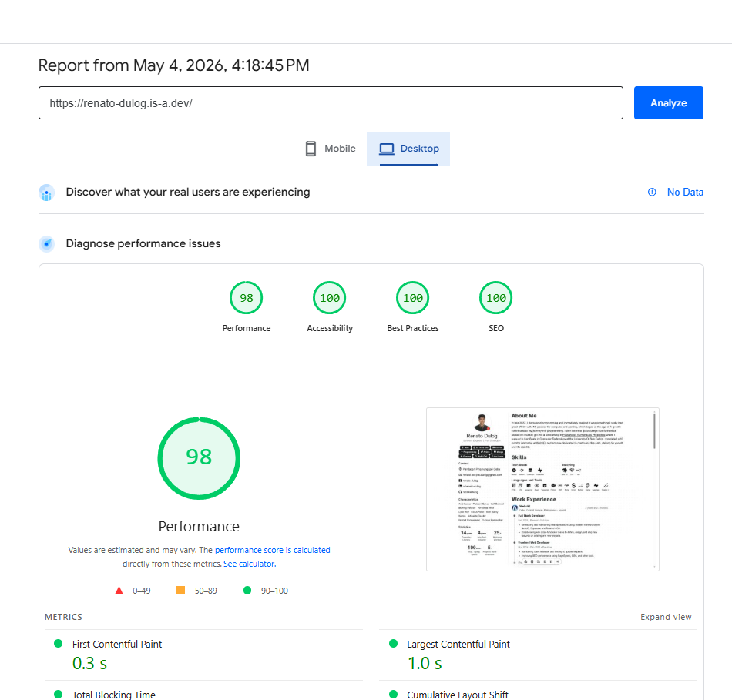
Task: Click the blue Analyze button
Action: pyautogui.click(x=669, y=102)
